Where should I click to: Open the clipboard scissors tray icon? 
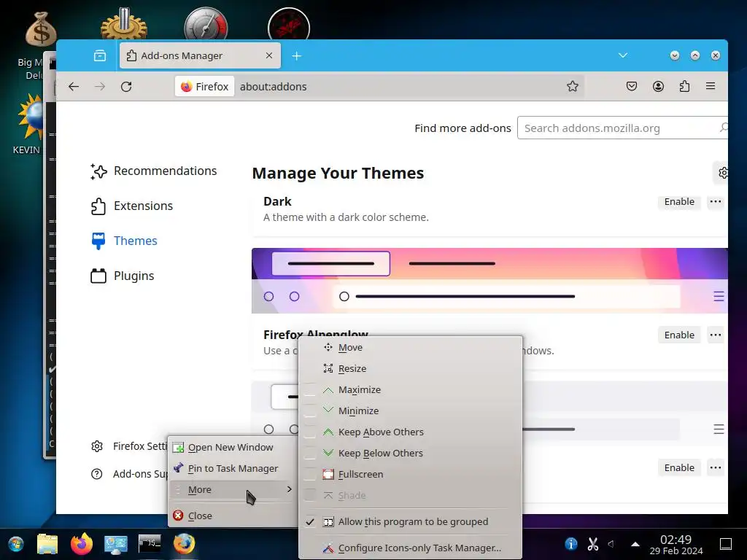click(592, 544)
